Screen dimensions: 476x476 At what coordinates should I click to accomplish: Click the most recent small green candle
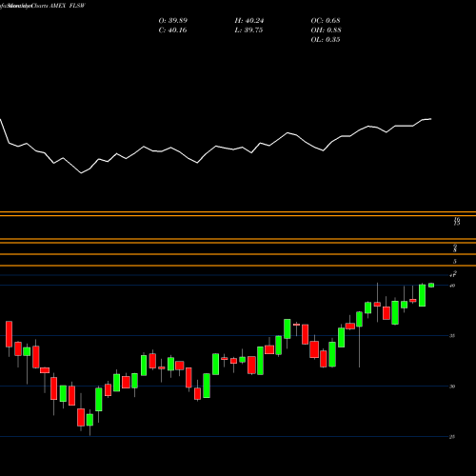click(431, 285)
